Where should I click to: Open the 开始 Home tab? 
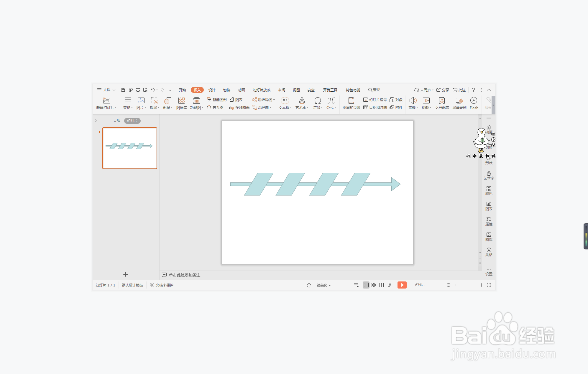point(182,90)
